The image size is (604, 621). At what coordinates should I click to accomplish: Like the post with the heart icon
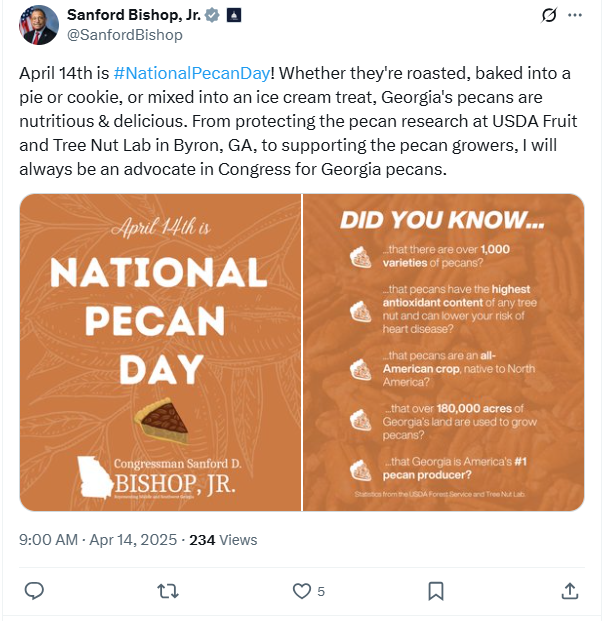tap(301, 591)
